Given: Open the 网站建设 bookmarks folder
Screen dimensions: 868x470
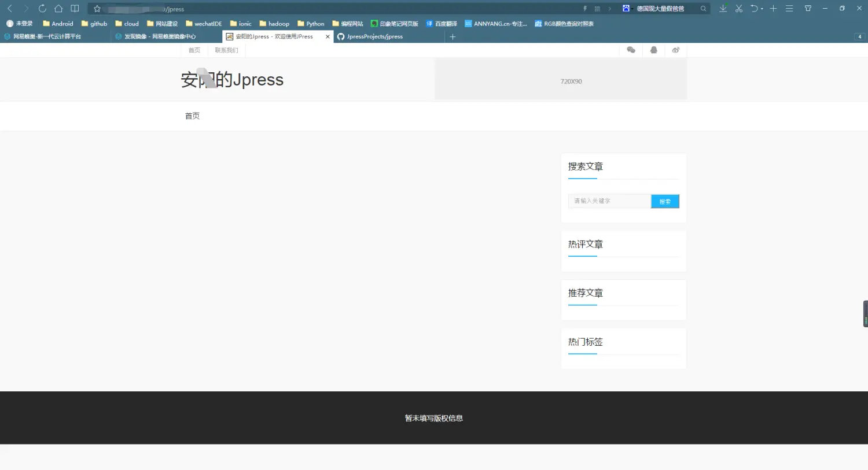Looking at the screenshot, I should [x=162, y=24].
